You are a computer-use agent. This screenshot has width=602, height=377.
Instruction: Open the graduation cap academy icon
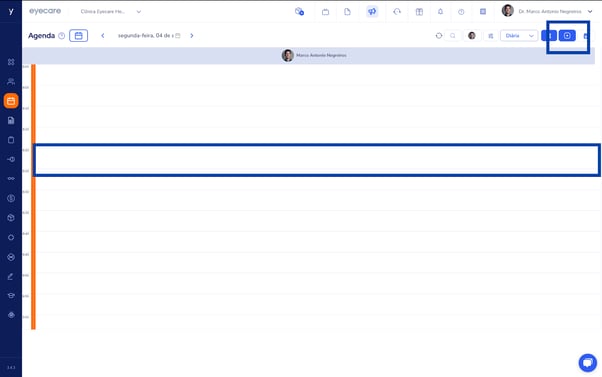(11, 296)
